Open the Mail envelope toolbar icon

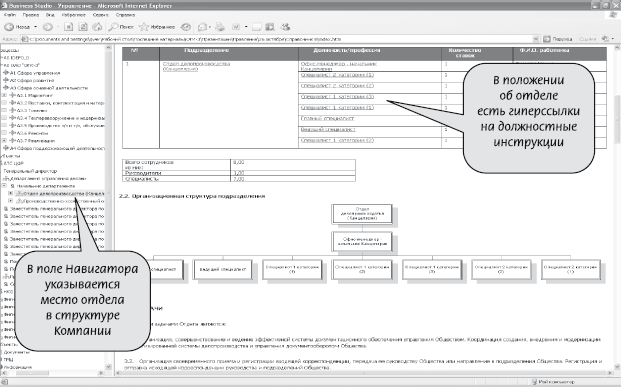click(x=202, y=27)
